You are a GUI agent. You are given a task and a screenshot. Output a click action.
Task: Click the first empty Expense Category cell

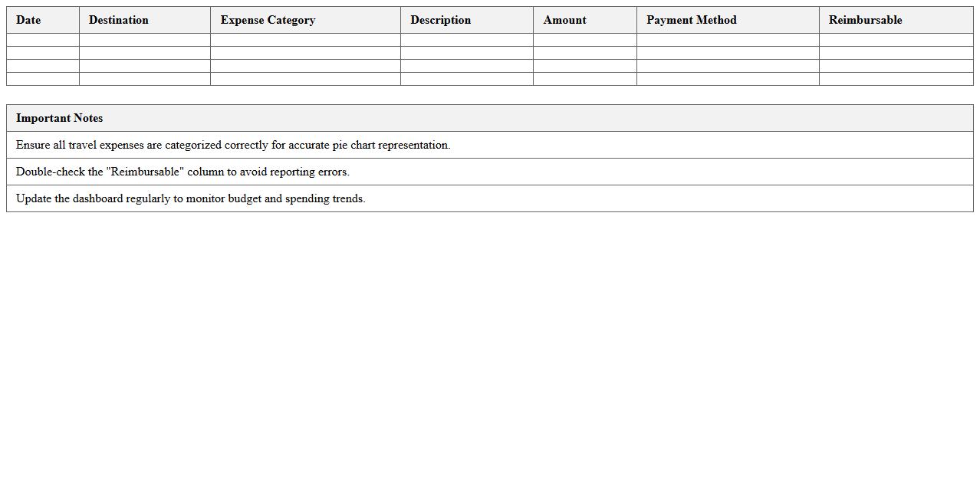pyautogui.click(x=305, y=40)
